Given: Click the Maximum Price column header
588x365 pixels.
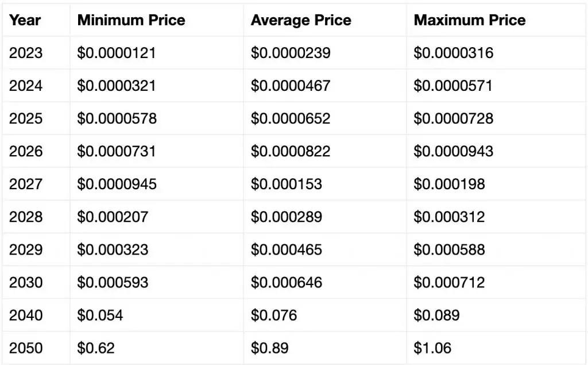Looking at the screenshot, I should 470,20.
